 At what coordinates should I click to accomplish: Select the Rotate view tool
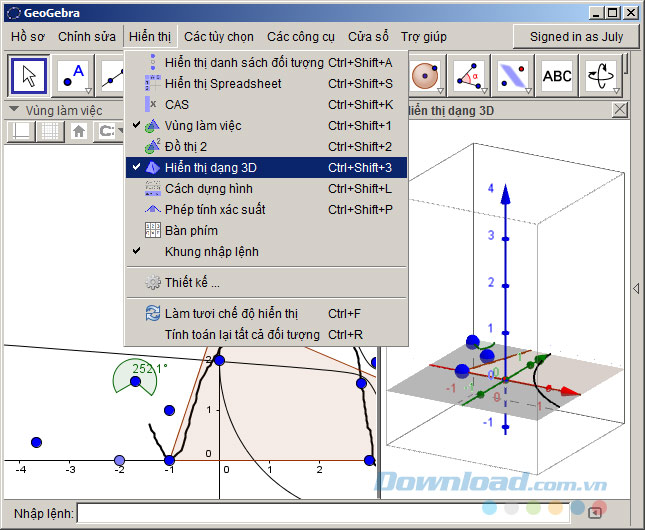(x=601, y=75)
